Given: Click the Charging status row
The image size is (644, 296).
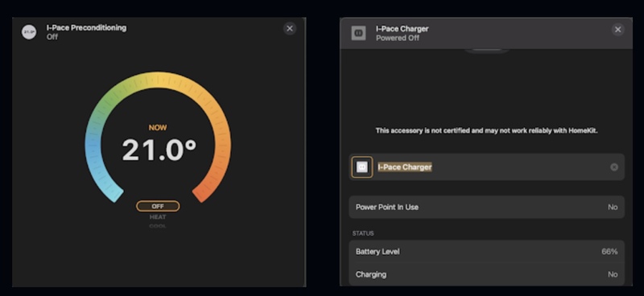Looking at the screenshot, I should click(487, 274).
